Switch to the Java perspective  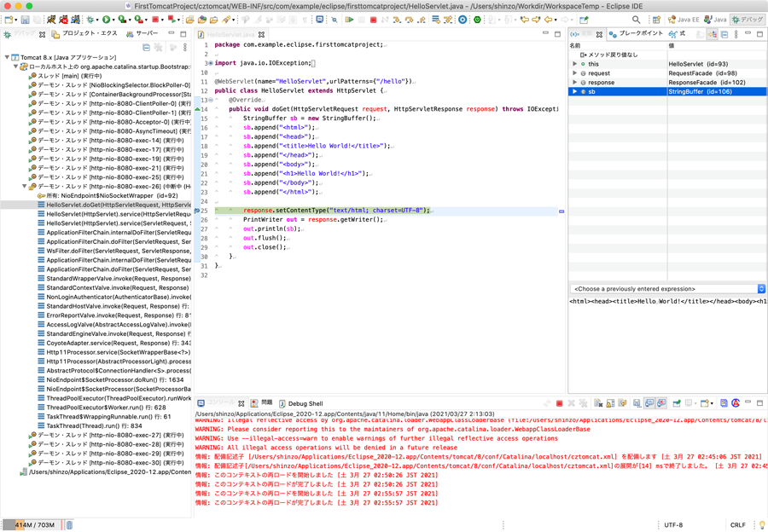tap(715, 20)
